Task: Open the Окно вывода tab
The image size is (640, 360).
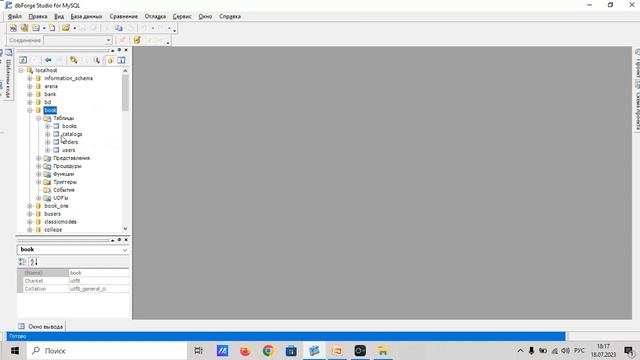Action: tap(41, 327)
